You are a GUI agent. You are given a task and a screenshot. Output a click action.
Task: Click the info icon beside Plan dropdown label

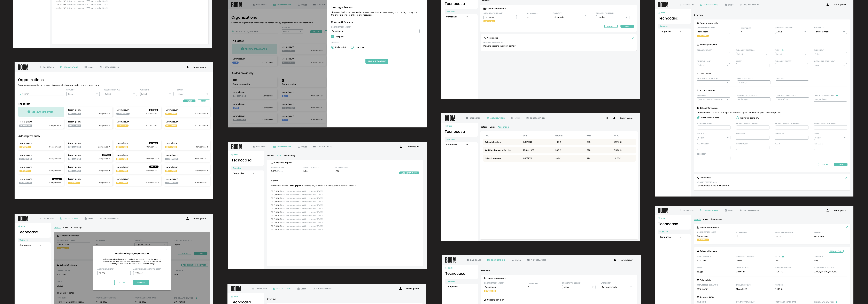coord(782,50)
